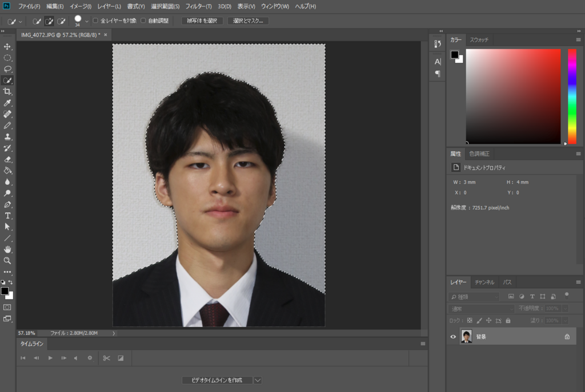Pick a shade in the color field
The image size is (585, 392).
pos(513,96)
